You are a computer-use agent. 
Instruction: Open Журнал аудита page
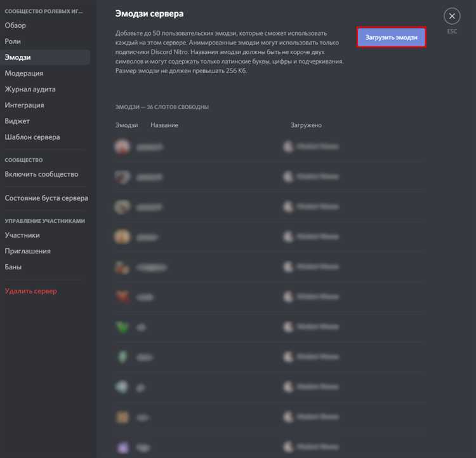click(x=30, y=89)
